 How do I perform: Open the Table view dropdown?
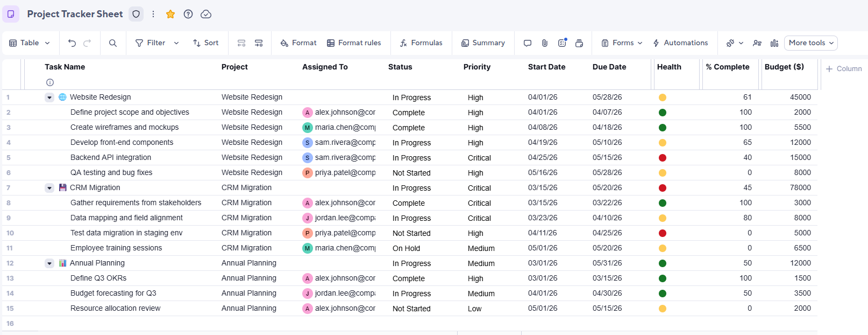coord(30,43)
